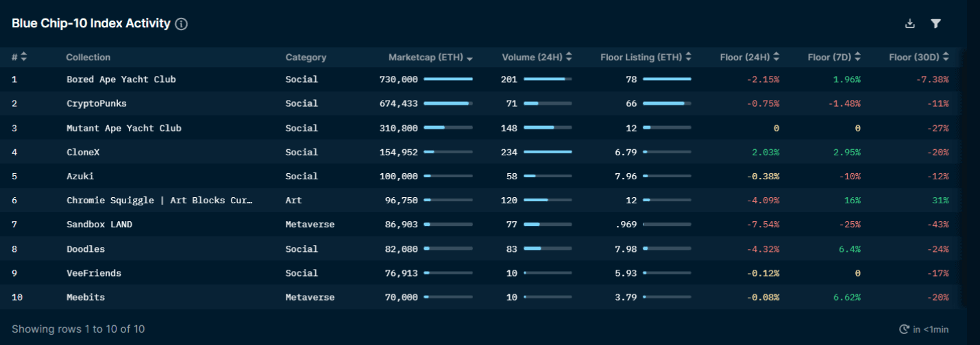Click the -2.15% floor 24H value
Viewport: 980px width, 345px height.
pyautogui.click(x=763, y=79)
